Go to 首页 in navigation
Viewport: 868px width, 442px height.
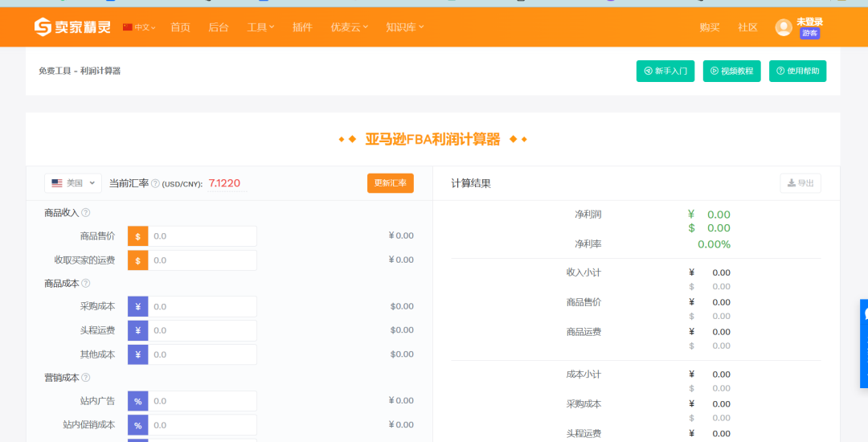(x=181, y=27)
